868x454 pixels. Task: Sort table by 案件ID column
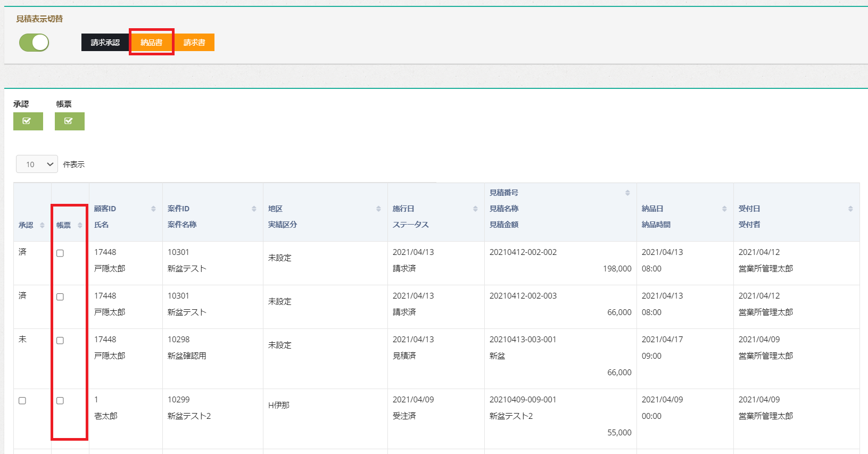click(x=254, y=209)
